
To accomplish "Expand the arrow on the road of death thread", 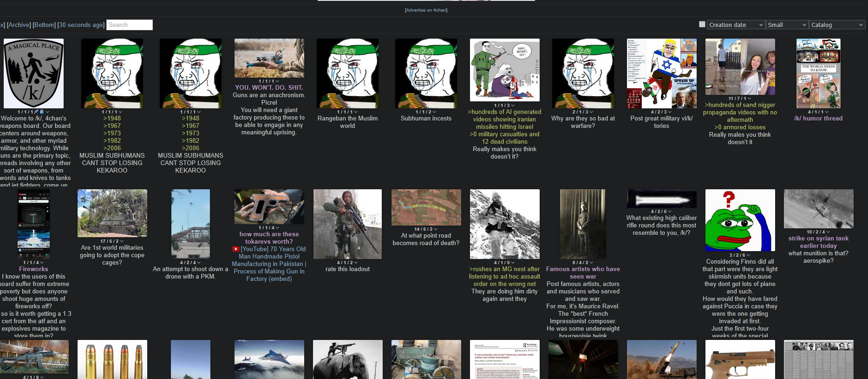I will click(x=435, y=229).
